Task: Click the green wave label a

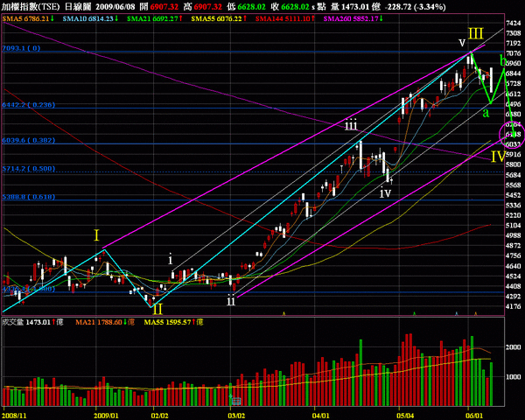Action: [486, 114]
